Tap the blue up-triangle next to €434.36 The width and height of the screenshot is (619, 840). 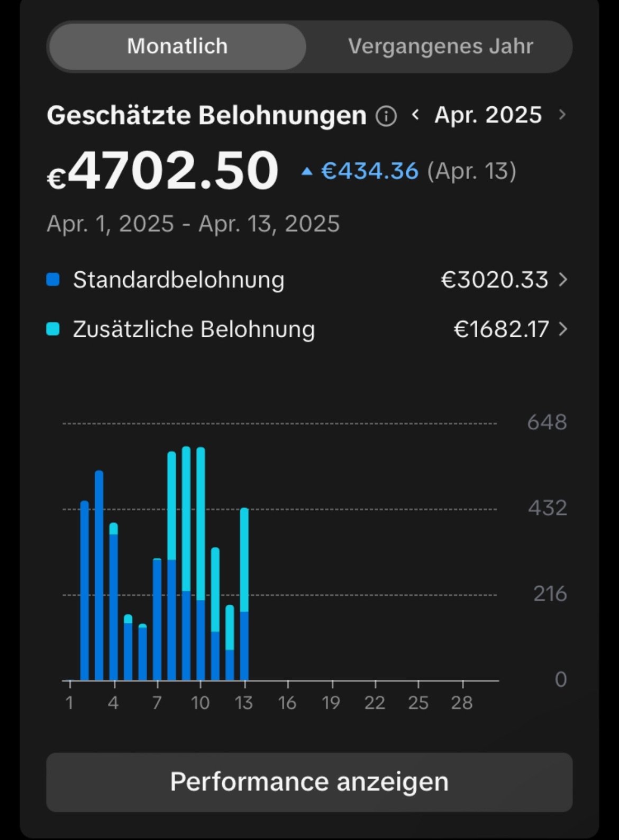(307, 171)
